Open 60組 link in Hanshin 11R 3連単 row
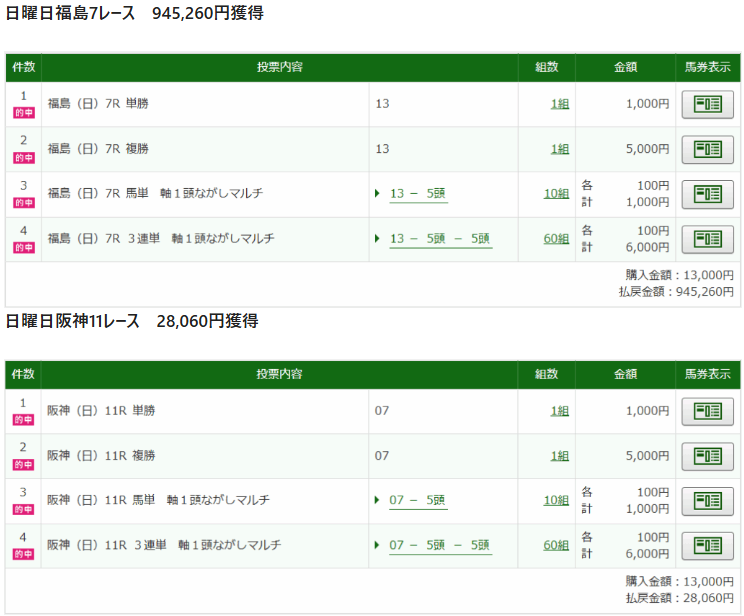 pos(556,545)
